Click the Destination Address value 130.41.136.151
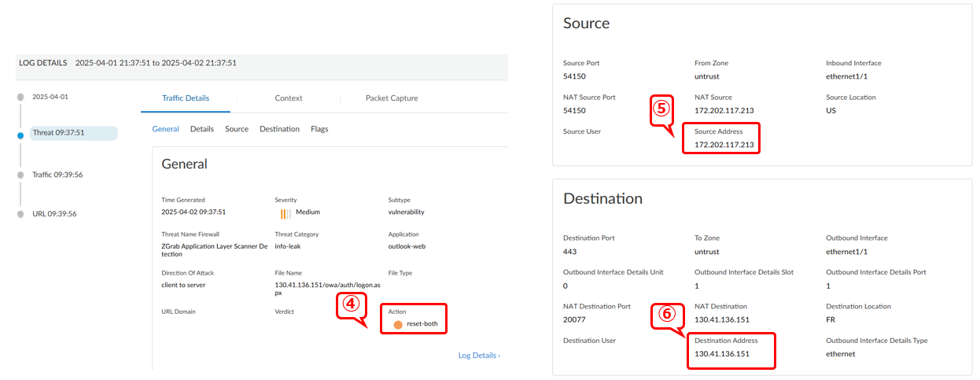The width and height of the screenshot is (980, 380). [x=722, y=354]
